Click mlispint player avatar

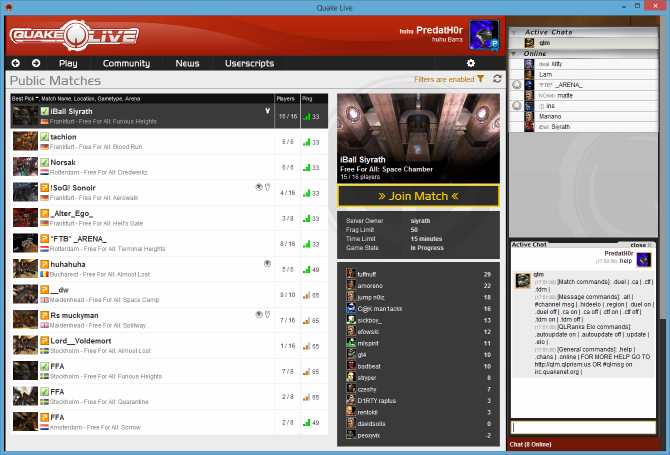point(351,343)
